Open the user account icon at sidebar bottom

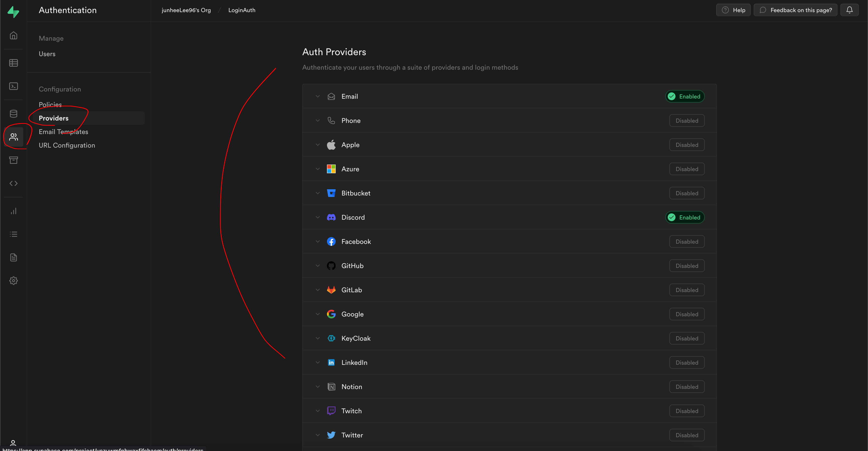point(13,443)
